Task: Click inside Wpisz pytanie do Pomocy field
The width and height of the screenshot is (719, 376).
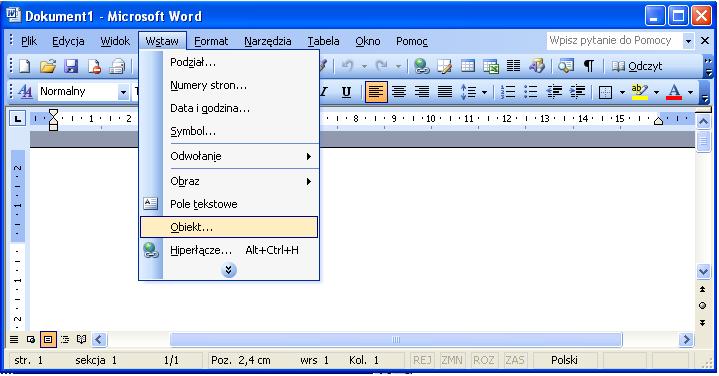Action: tap(614, 41)
